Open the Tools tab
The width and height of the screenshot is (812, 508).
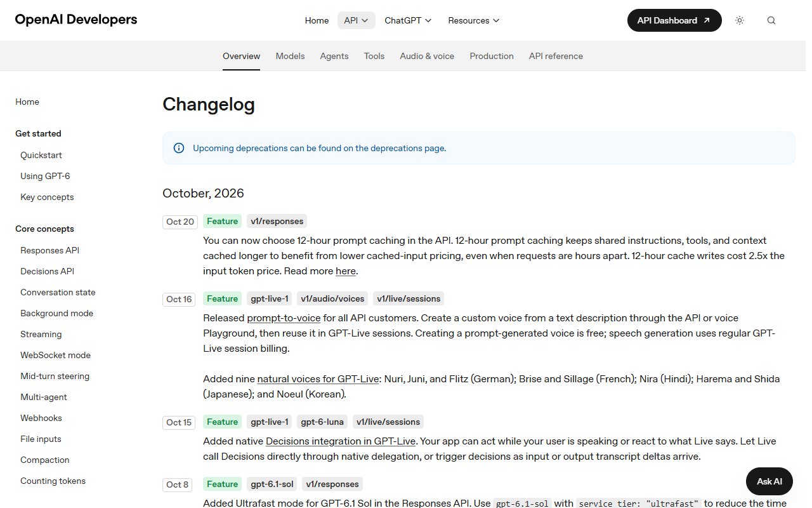click(x=374, y=56)
